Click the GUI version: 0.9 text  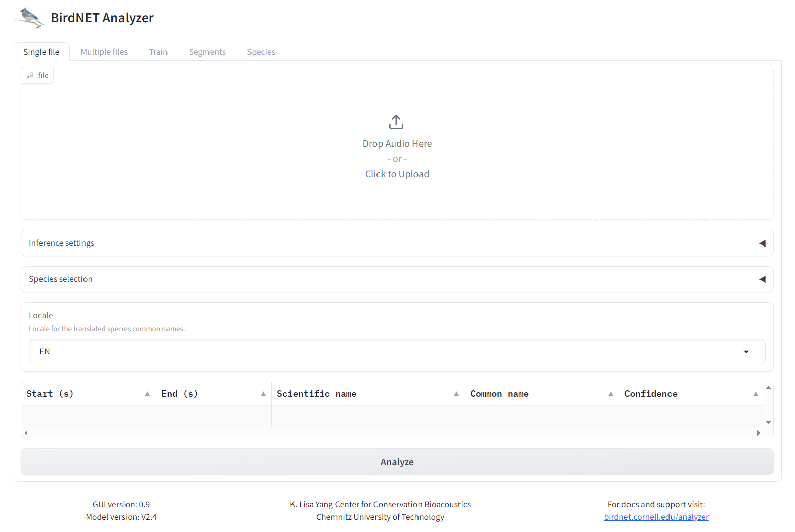click(121, 504)
